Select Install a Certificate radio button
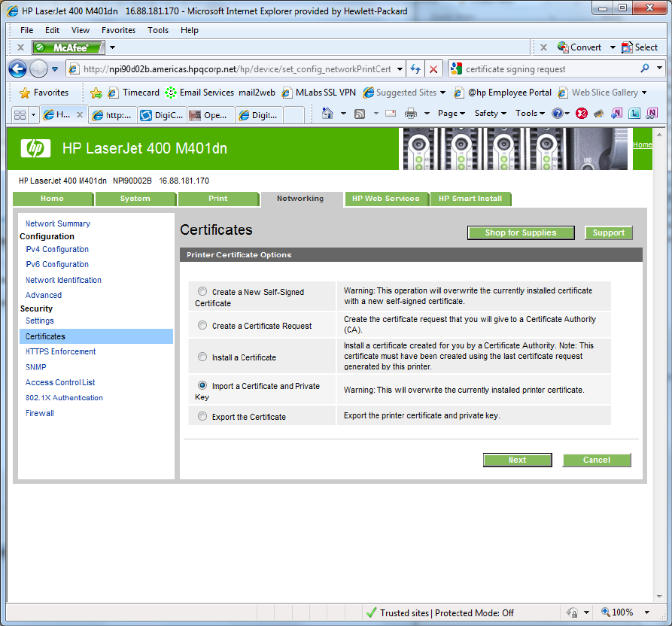This screenshot has height=626, width=672. point(202,357)
